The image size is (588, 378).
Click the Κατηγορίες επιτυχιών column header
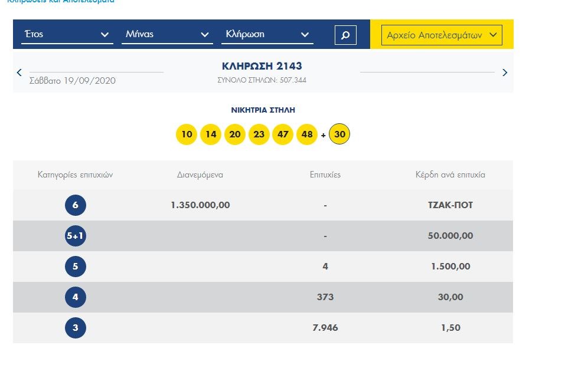[75, 175]
